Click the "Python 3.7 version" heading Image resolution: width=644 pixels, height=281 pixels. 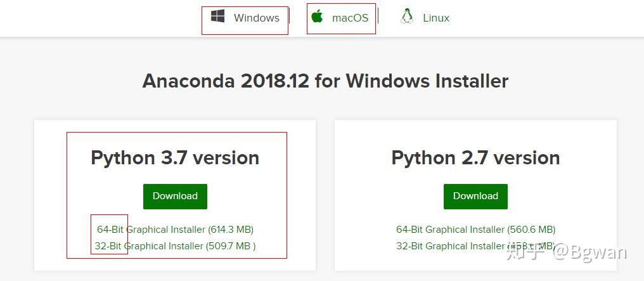coord(175,158)
